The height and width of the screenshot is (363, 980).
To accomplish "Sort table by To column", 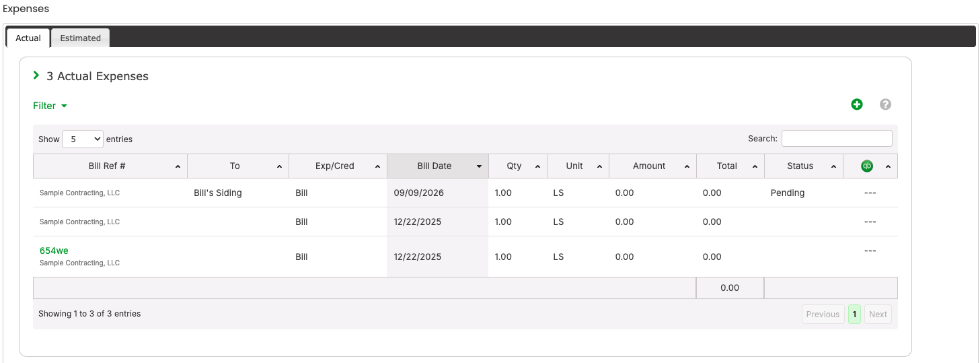I will (x=238, y=166).
